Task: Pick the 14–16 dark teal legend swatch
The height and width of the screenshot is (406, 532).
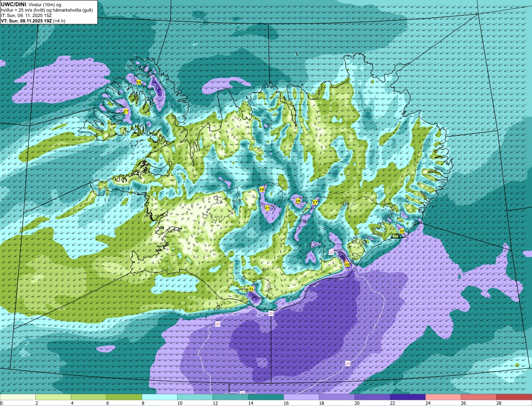Action: coord(266,397)
